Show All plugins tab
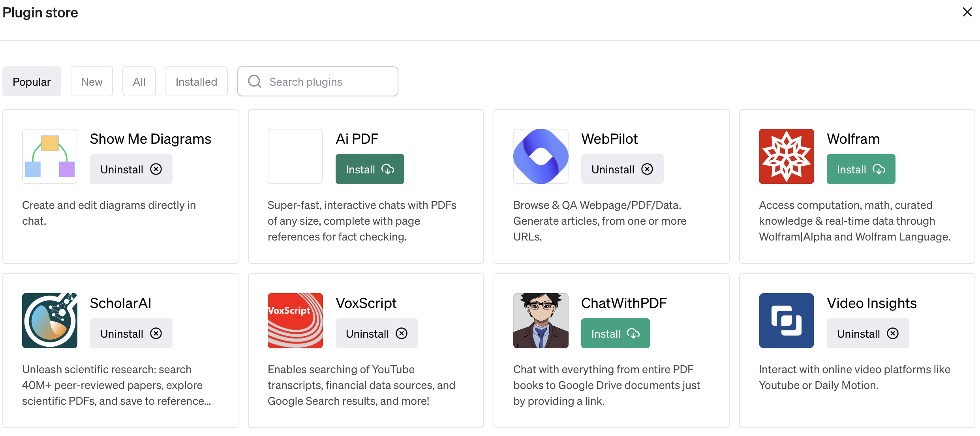 click(139, 81)
